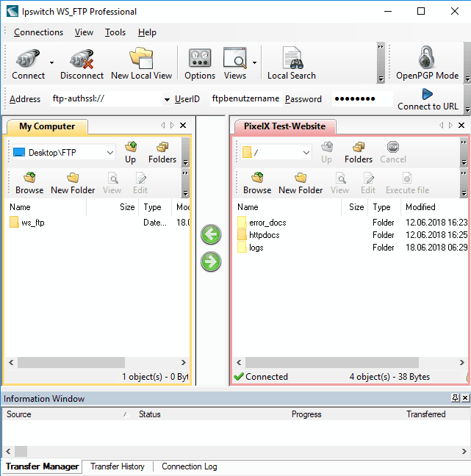Click Execute file in remote pane
The width and height of the screenshot is (471, 476).
[407, 184]
